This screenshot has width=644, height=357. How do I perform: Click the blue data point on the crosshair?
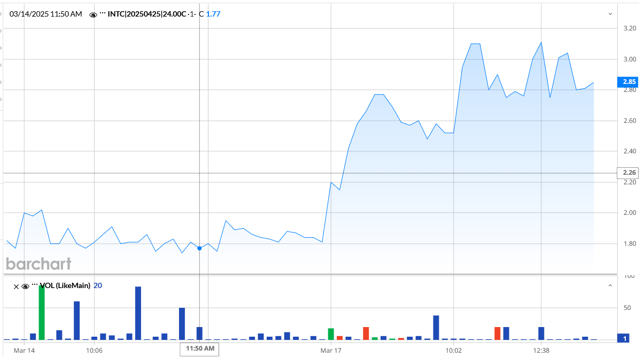tap(199, 248)
